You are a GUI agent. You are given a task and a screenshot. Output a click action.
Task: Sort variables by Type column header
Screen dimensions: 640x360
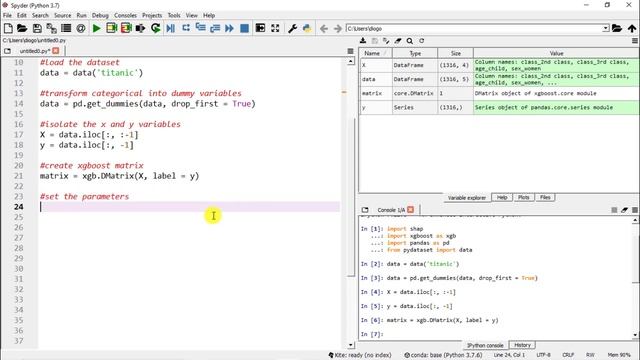coord(415,53)
